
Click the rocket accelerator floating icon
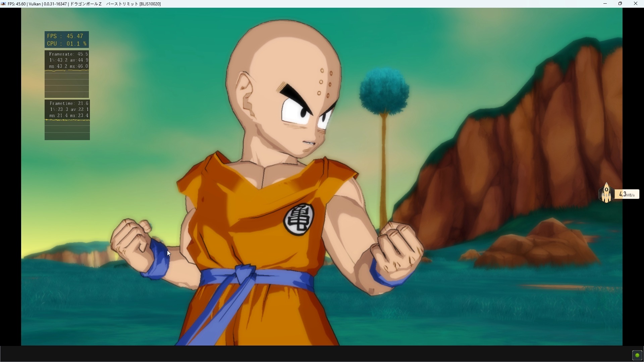tap(606, 193)
